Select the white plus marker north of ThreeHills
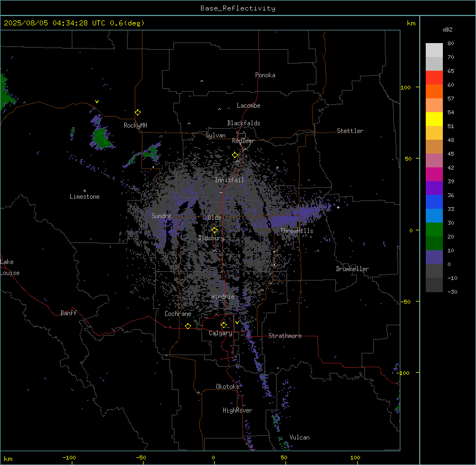 coord(338,207)
